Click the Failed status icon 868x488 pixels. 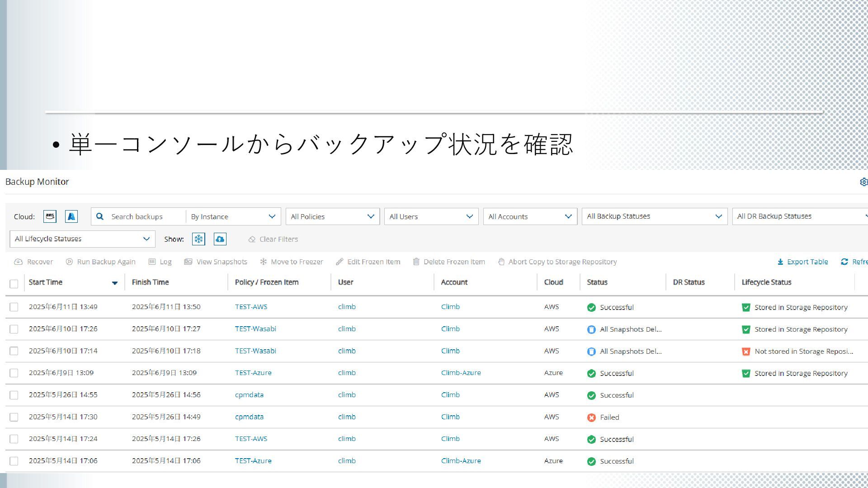point(591,418)
